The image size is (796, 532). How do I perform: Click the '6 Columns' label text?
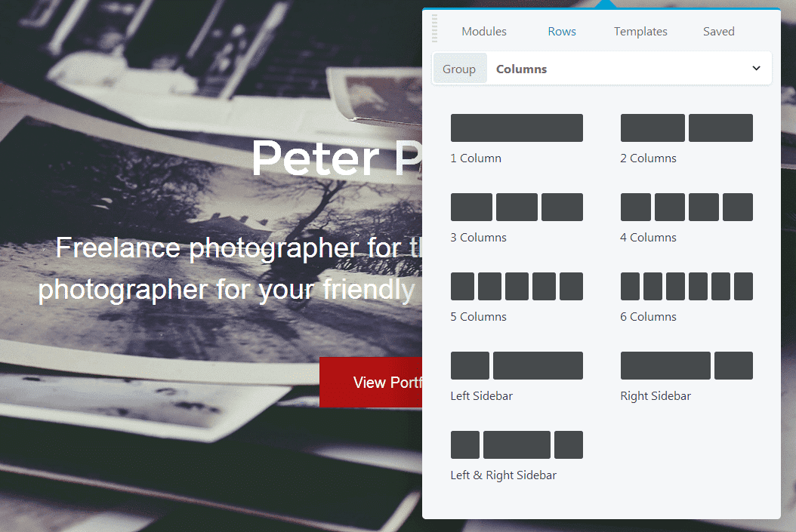pyautogui.click(x=648, y=316)
